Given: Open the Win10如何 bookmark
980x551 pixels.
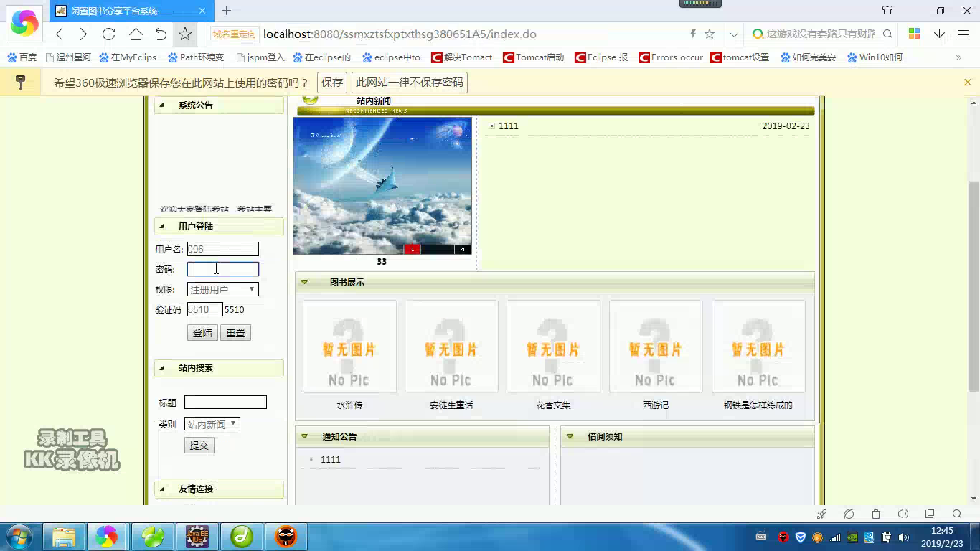Looking at the screenshot, I should click(x=874, y=57).
